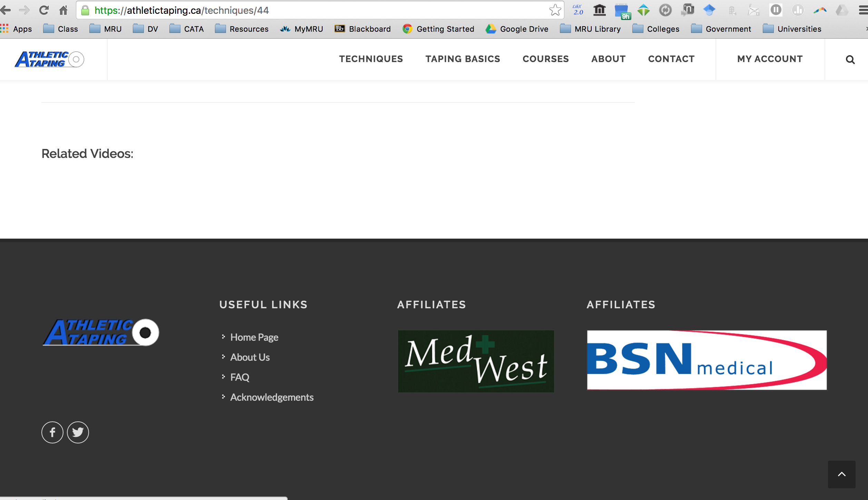Click the browser home icon
868x500 pixels.
point(63,10)
